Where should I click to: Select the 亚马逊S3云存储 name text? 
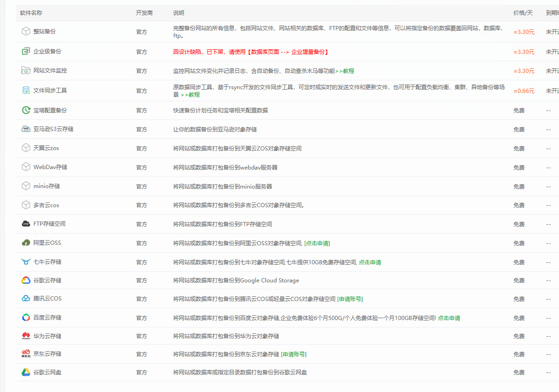coord(53,129)
